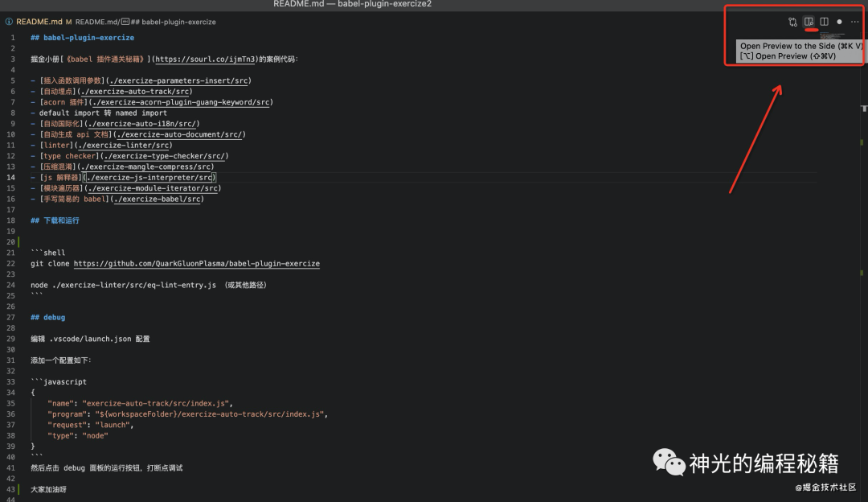
Task: Click line number 27 in the gutter
Action: click(x=11, y=318)
